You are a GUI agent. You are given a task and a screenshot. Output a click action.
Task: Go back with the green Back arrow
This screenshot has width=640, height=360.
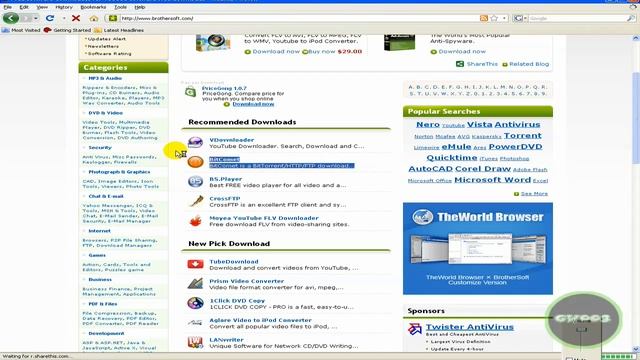coord(11,18)
